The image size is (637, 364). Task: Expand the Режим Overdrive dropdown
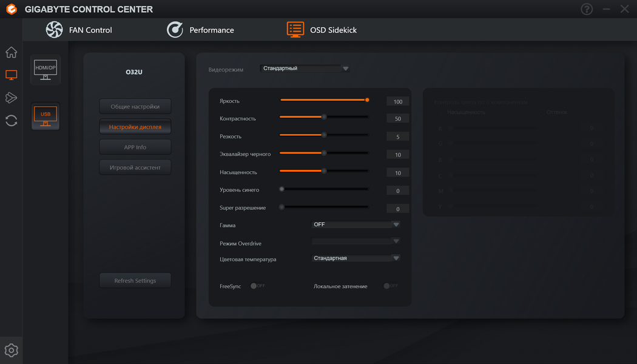point(356,241)
